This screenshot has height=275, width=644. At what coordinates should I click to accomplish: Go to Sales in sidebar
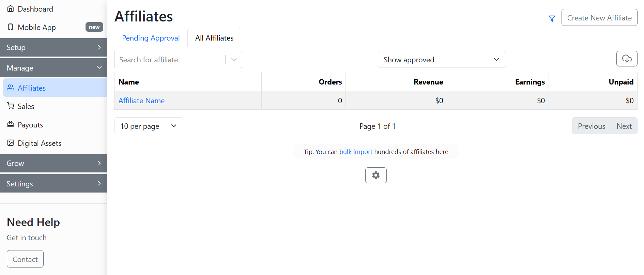pos(26,106)
